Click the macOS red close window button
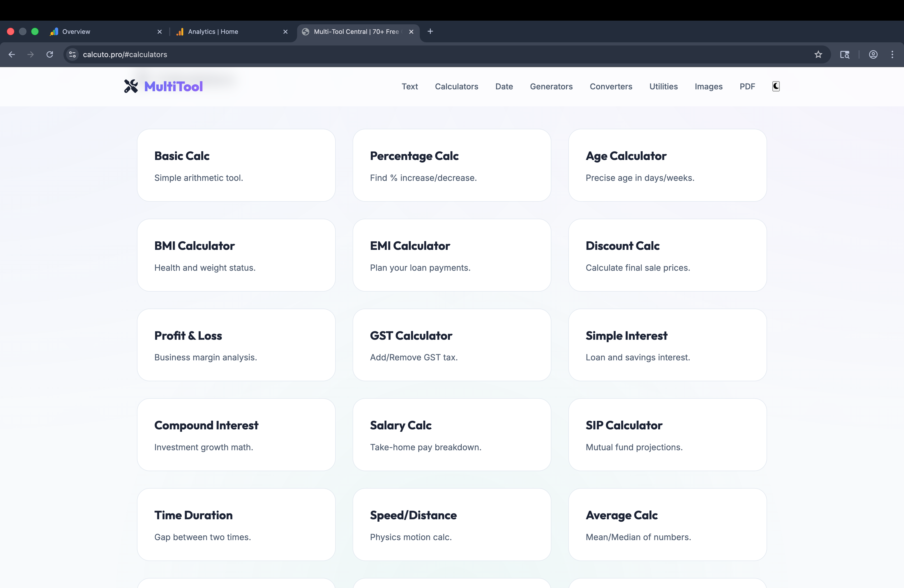The width and height of the screenshot is (904, 588). point(11,31)
